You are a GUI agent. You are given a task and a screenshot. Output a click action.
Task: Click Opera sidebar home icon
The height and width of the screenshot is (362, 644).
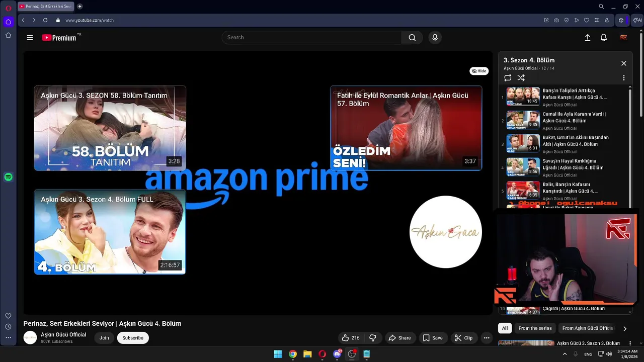pos(8,22)
